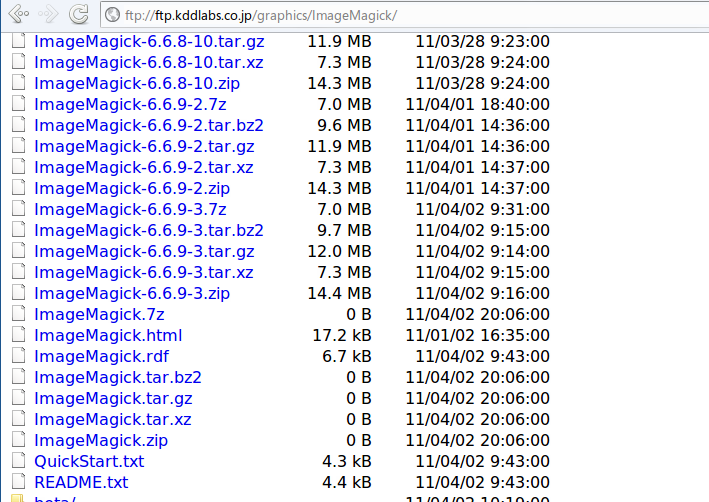The height and width of the screenshot is (502, 709).
Task: Click file icon beside ImageMagick-6.6.9-2.7z
Action: [19, 104]
